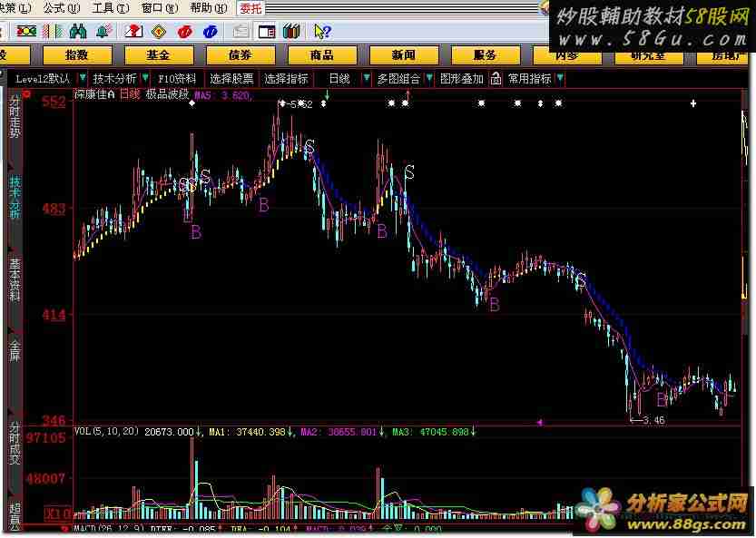Select the 指数 category button
Screen dimensions: 756x538
point(77,55)
